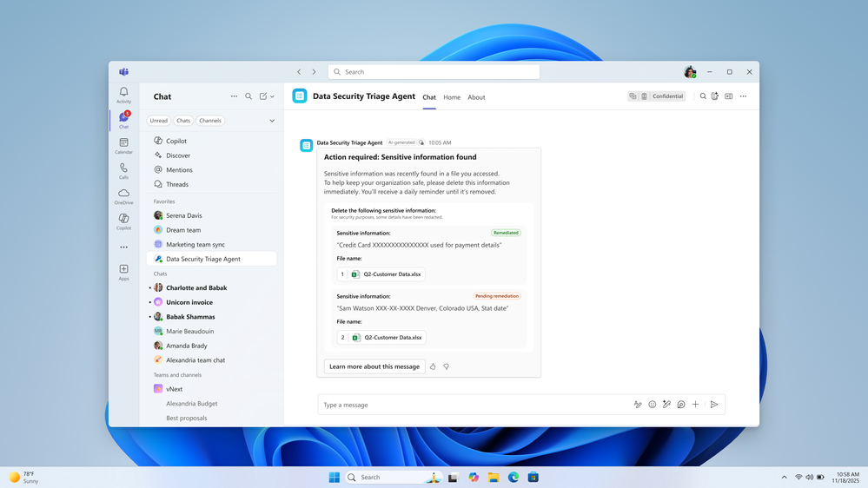This screenshot has height=488, width=868.
Task: Open chat with Marie Beaudouin
Action: click(x=212, y=331)
